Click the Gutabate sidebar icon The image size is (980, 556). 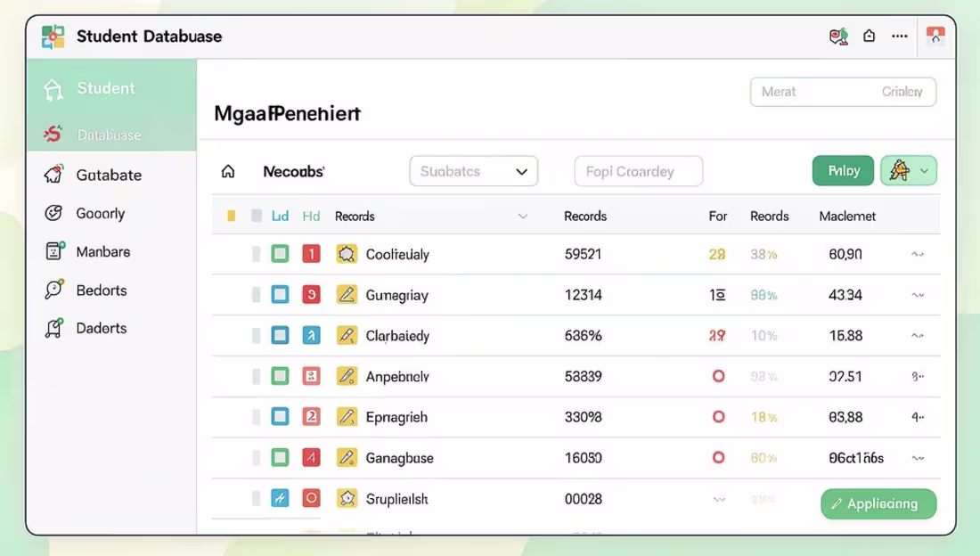(53, 174)
